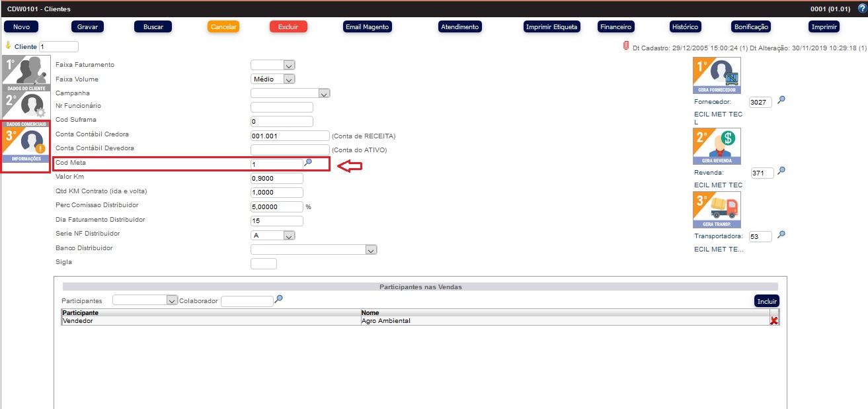
Task: Open the Cod Meta lookup magnifier
Action: point(308,161)
